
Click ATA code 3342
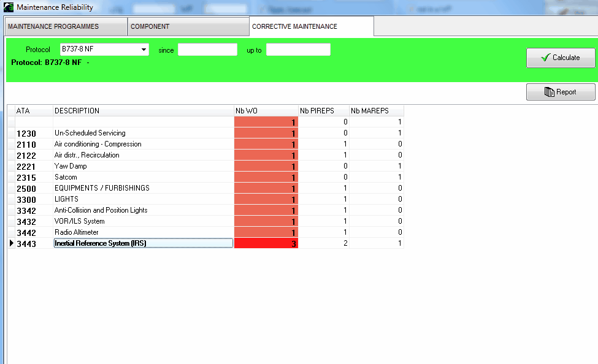point(26,211)
